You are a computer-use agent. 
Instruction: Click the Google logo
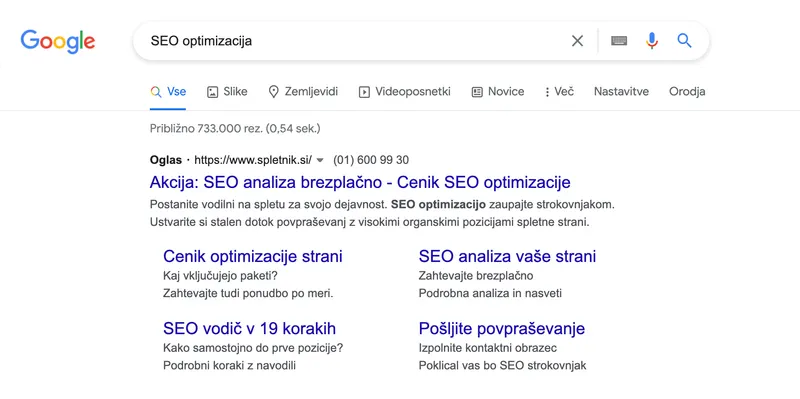pyautogui.click(x=58, y=41)
